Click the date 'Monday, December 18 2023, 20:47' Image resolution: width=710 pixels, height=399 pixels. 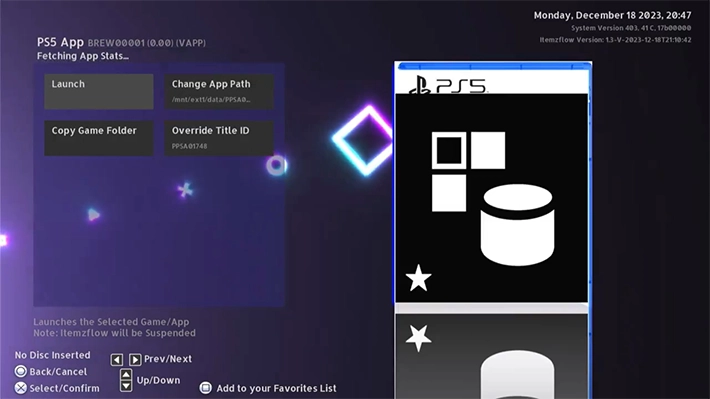click(612, 15)
